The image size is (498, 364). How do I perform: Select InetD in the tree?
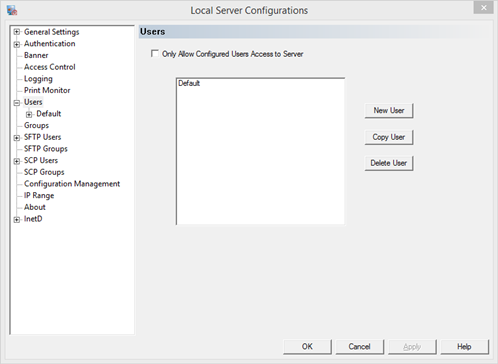[33, 219]
